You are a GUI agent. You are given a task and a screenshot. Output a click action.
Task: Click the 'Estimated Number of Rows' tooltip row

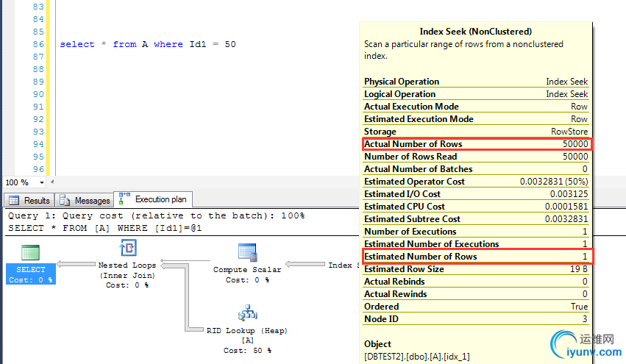(476, 257)
